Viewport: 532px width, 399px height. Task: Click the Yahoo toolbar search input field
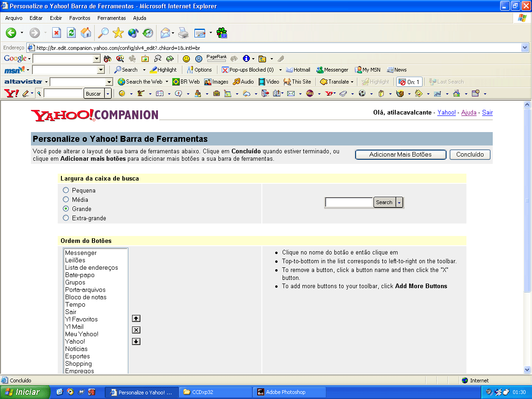pos(63,93)
